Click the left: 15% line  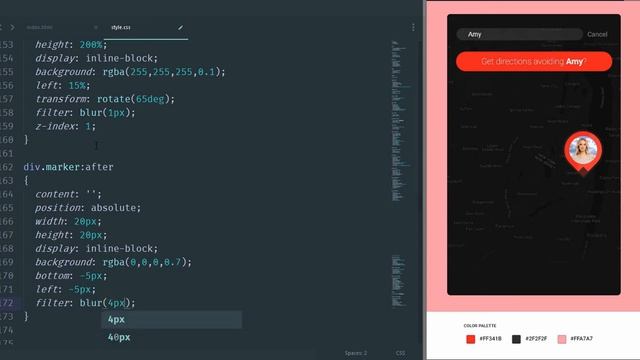(62, 85)
